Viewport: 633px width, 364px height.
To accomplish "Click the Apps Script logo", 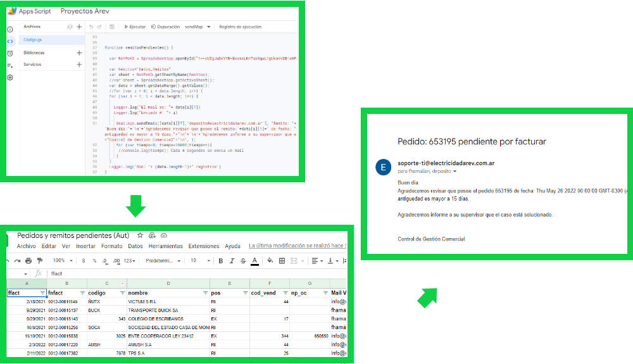I will coord(12,11).
